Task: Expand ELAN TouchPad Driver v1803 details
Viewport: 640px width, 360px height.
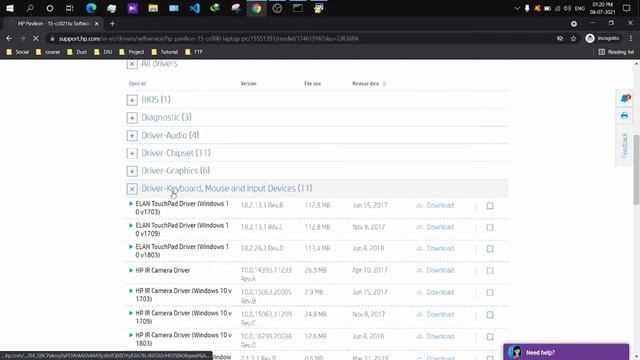Action: tap(131, 247)
